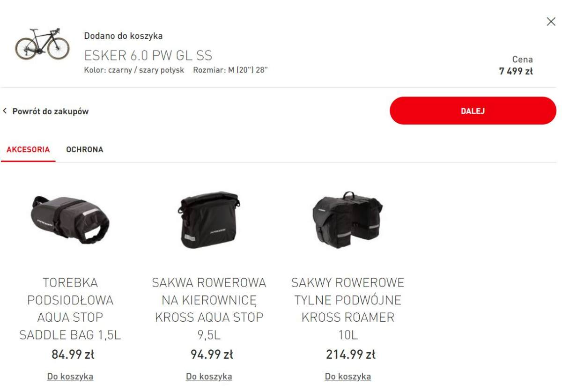Click the 94.99 zł price
Screen dimensions: 562x392
click(x=212, y=355)
